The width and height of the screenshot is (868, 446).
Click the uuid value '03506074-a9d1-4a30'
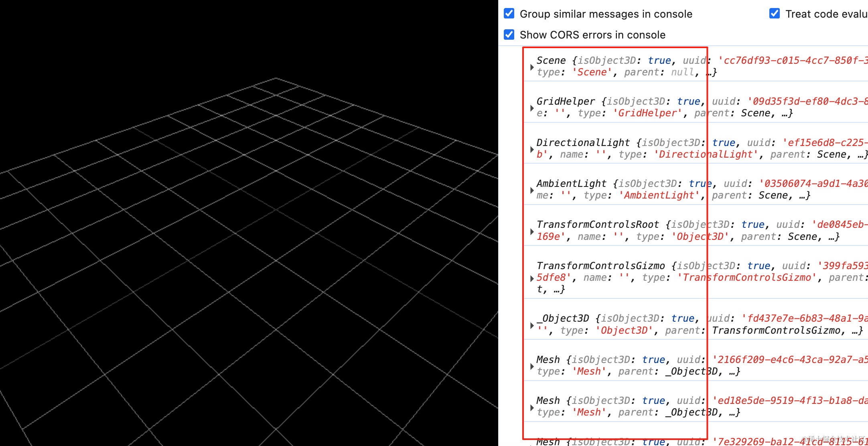tap(813, 184)
